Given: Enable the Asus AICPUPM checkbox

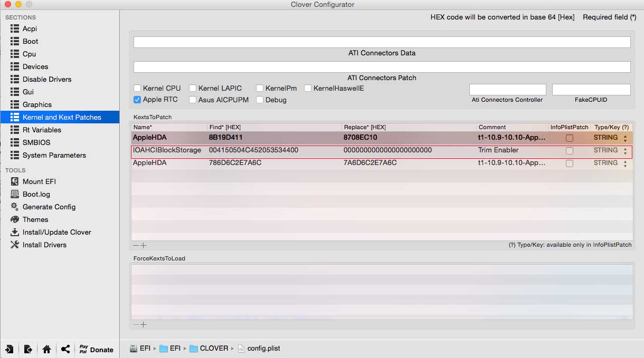Looking at the screenshot, I should 193,100.
